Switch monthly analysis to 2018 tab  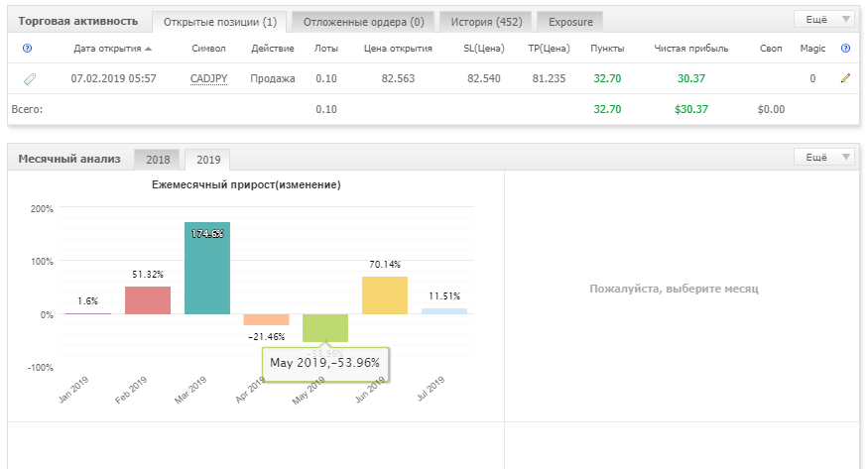point(157,160)
